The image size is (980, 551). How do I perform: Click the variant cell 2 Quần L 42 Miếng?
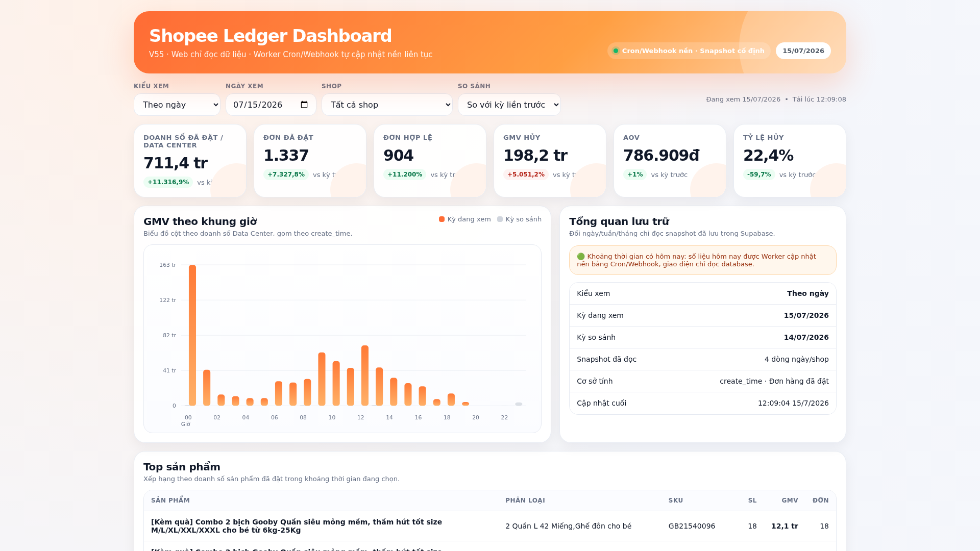point(568,526)
